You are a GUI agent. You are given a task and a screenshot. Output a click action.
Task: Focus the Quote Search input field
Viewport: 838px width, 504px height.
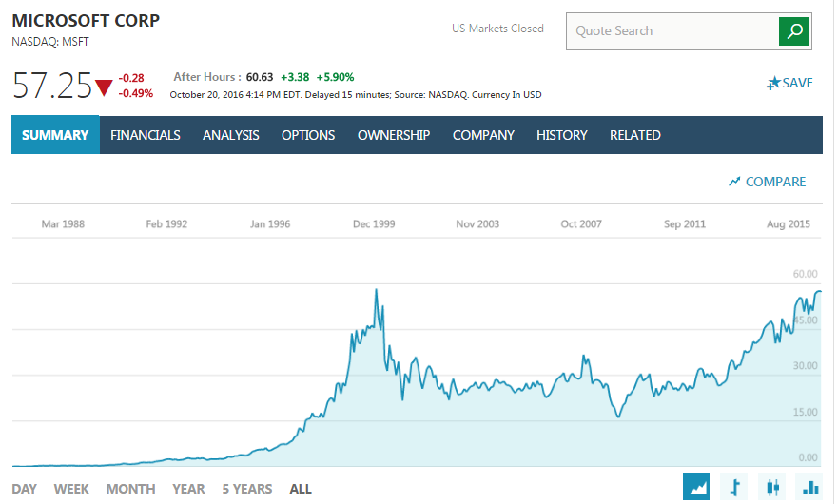click(672, 31)
